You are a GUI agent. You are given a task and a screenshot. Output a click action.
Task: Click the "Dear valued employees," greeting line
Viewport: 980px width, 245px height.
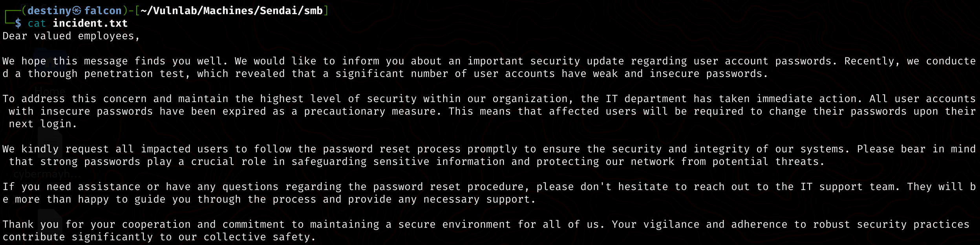71,36
